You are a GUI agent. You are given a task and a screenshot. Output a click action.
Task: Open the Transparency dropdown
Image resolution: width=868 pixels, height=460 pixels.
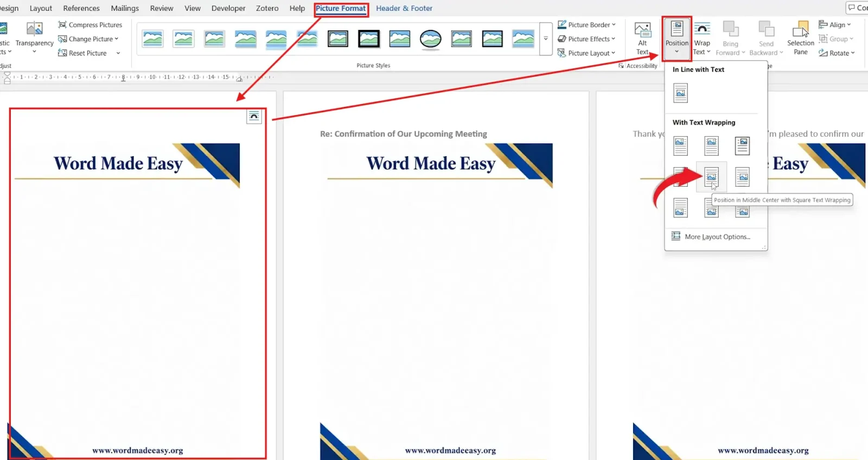click(x=34, y=39)
